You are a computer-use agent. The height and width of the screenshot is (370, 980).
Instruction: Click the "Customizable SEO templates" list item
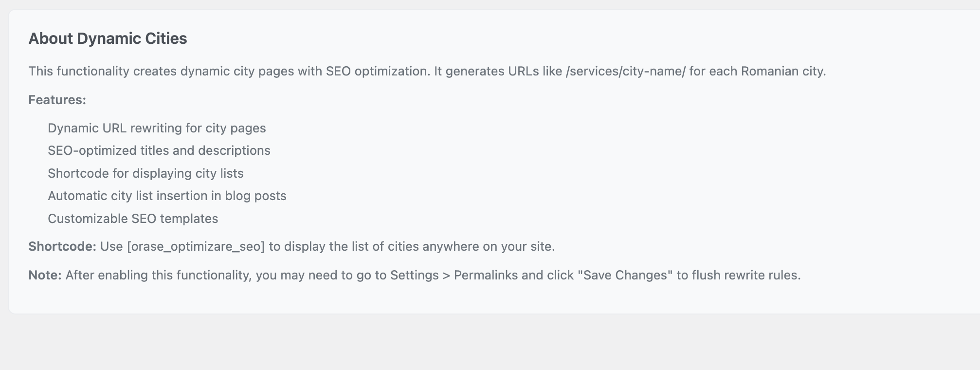pyautogui.click(x=133, y=219)
